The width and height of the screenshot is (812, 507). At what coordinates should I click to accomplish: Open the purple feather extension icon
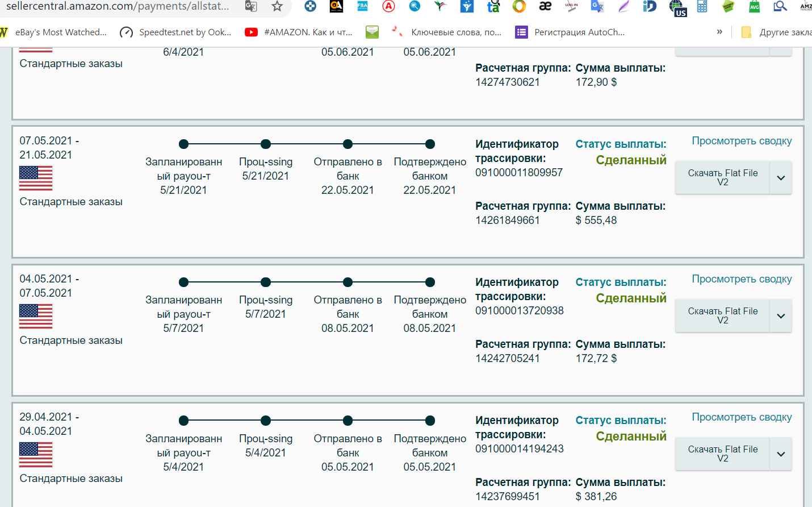623,6
